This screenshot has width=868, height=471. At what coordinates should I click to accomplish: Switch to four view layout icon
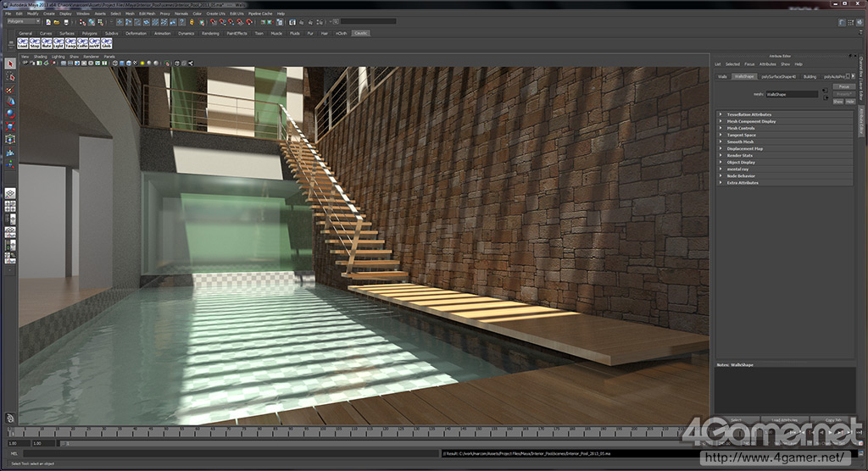tap(10, 206)
